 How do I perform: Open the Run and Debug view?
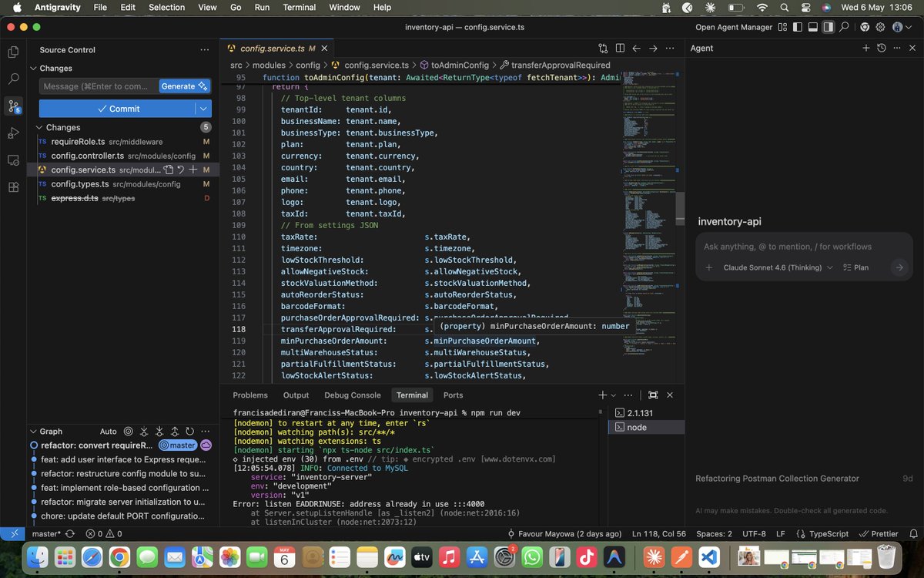13,133
